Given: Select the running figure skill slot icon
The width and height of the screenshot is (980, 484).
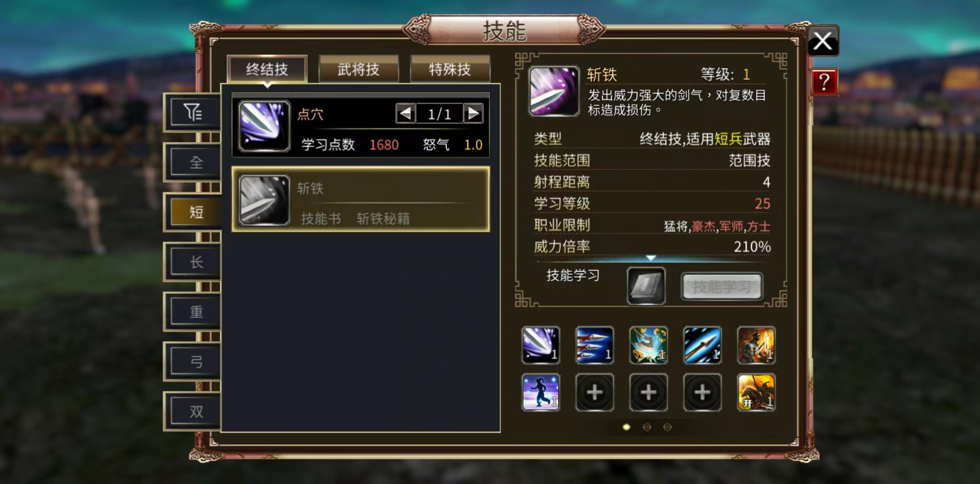Looking at the screenshot, I should click(541, 392).
